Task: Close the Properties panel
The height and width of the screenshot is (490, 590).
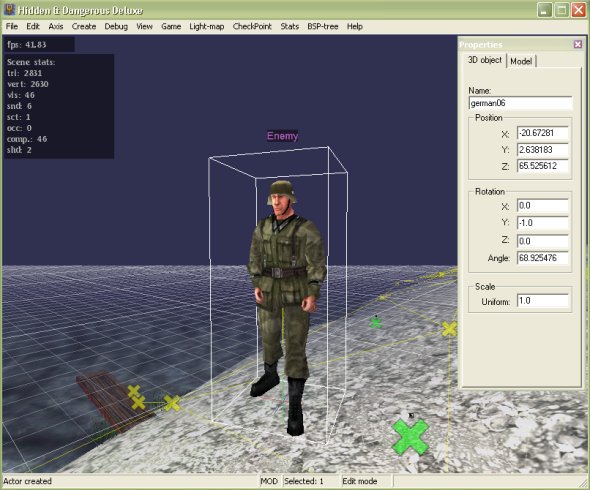Action: (x=578, y=44)
